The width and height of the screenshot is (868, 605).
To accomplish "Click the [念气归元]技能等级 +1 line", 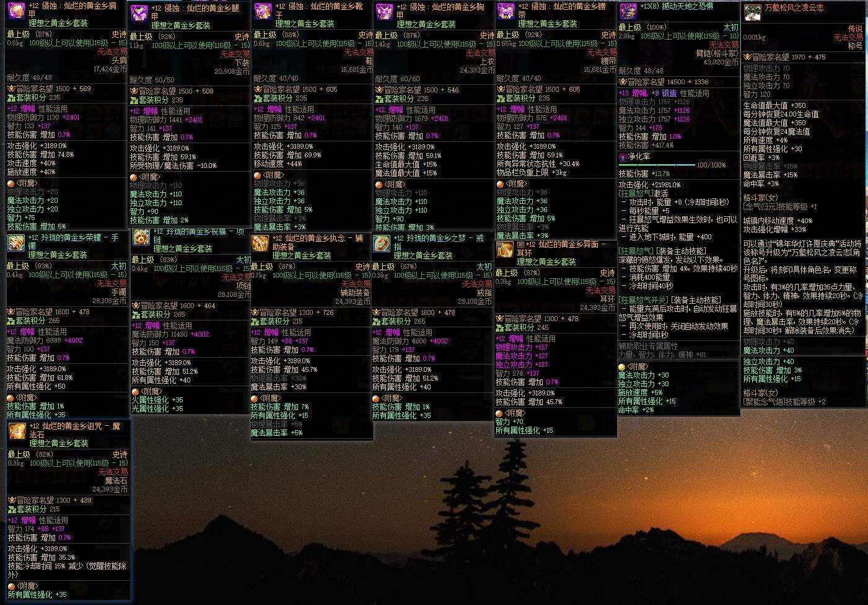I will click(780, 206).
